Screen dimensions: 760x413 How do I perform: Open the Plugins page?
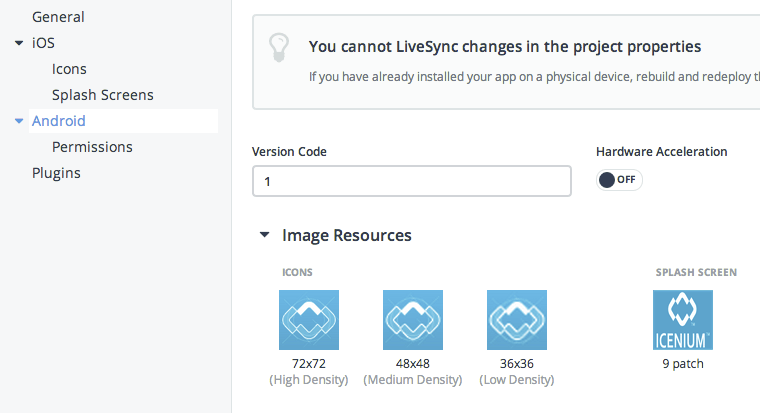coord(56,173)
